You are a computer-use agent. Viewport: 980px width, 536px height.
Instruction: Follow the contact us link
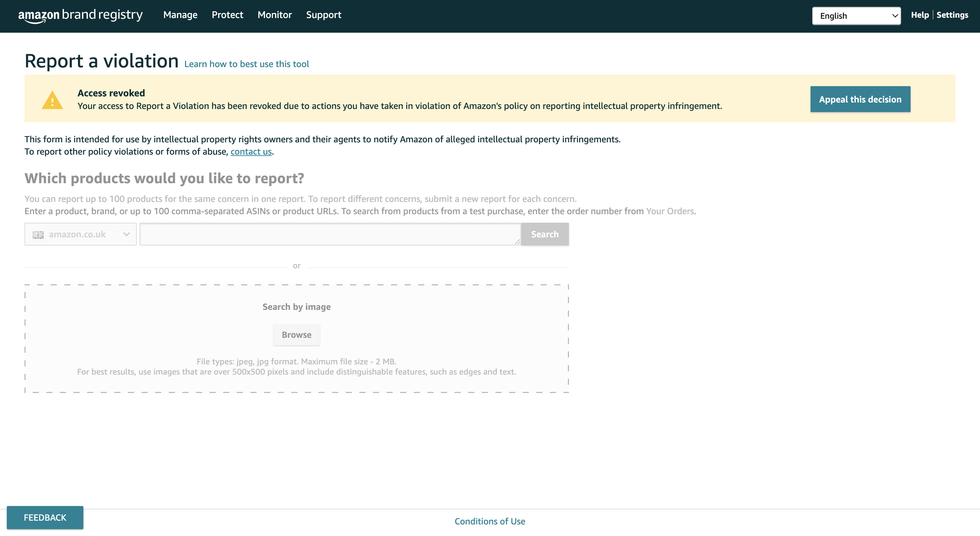[251, 152]
